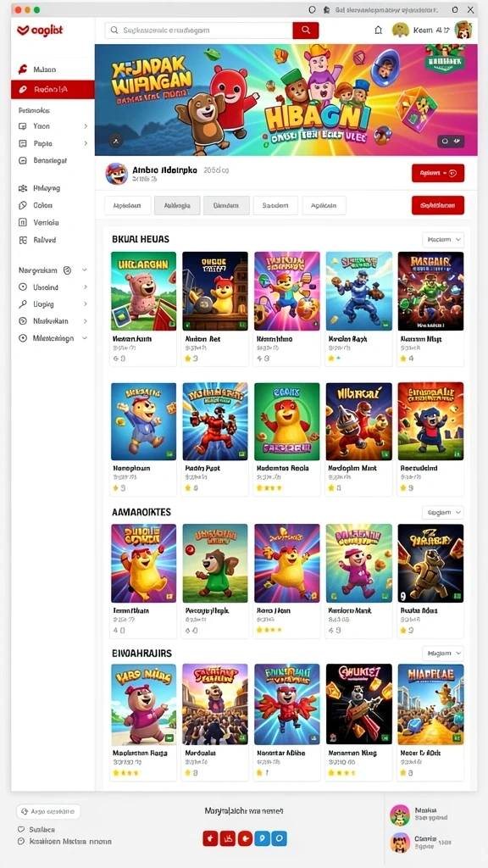This screenshot has width=488, height=868.
Task: Click the red button right of the tabs
Action: click(438, 205)
